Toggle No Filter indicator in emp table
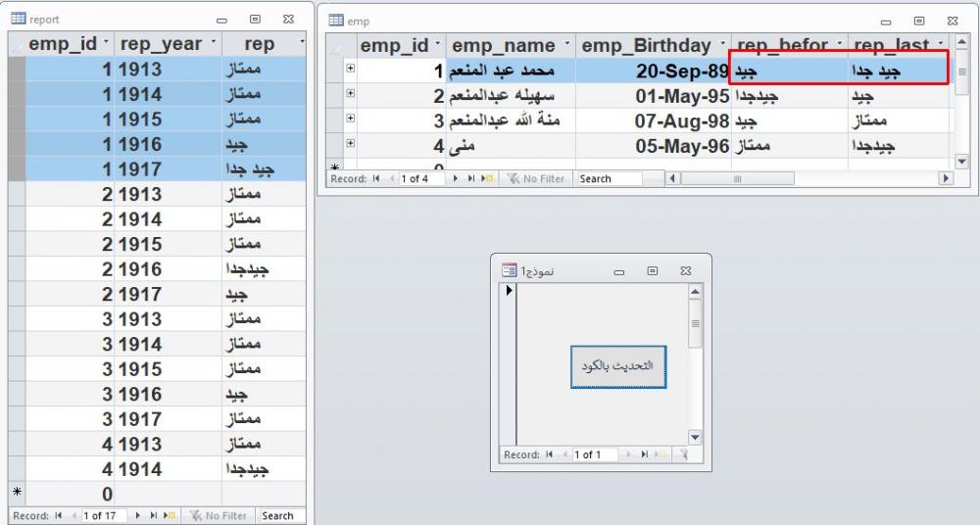Screen dimensions: 980x525 pyautogui.click(x=535, y=179)
